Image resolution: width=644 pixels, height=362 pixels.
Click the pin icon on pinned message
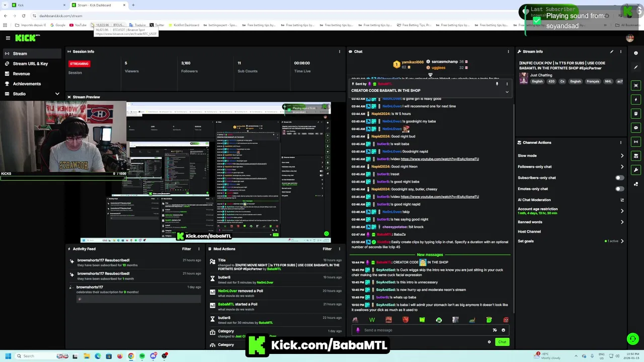coord(497,84)
